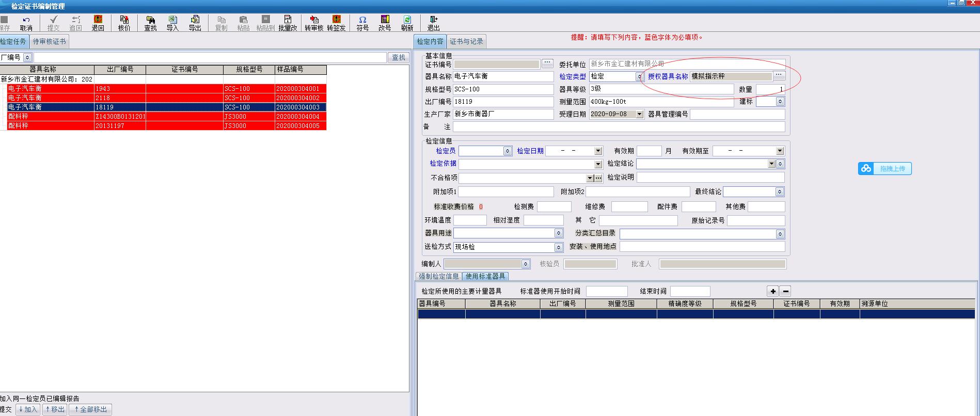Click the 导入 import icon

172,23
